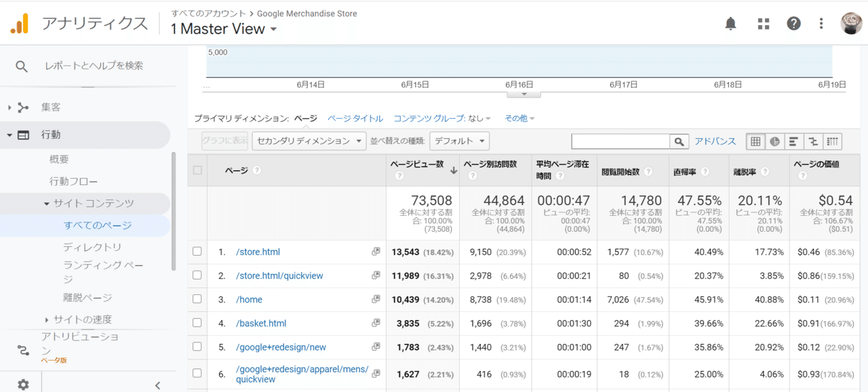
Task: Check the /google+redesign/new row checkbox
Action: [197, 347]
